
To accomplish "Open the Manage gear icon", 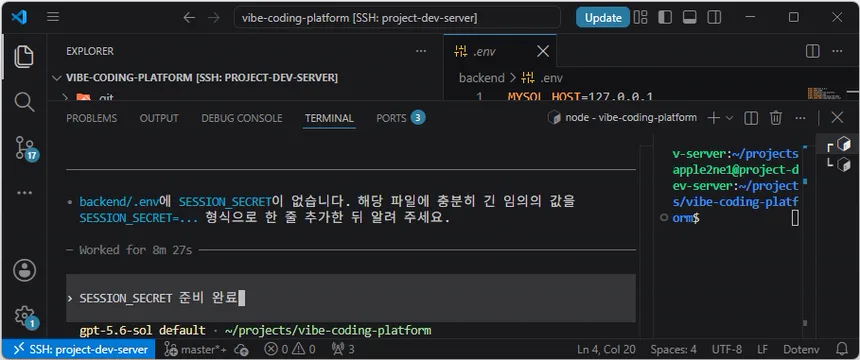I will pos(25,316).
